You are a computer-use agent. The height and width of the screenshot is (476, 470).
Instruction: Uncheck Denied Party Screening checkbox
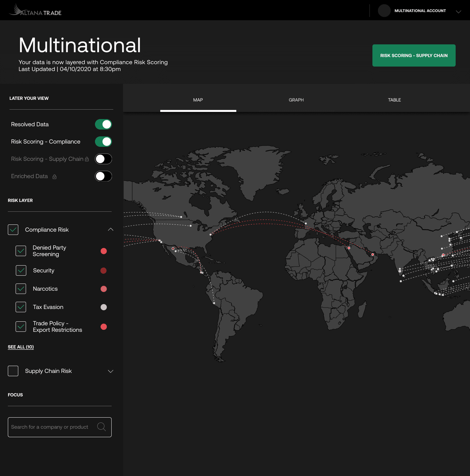(x=21, y=251)
